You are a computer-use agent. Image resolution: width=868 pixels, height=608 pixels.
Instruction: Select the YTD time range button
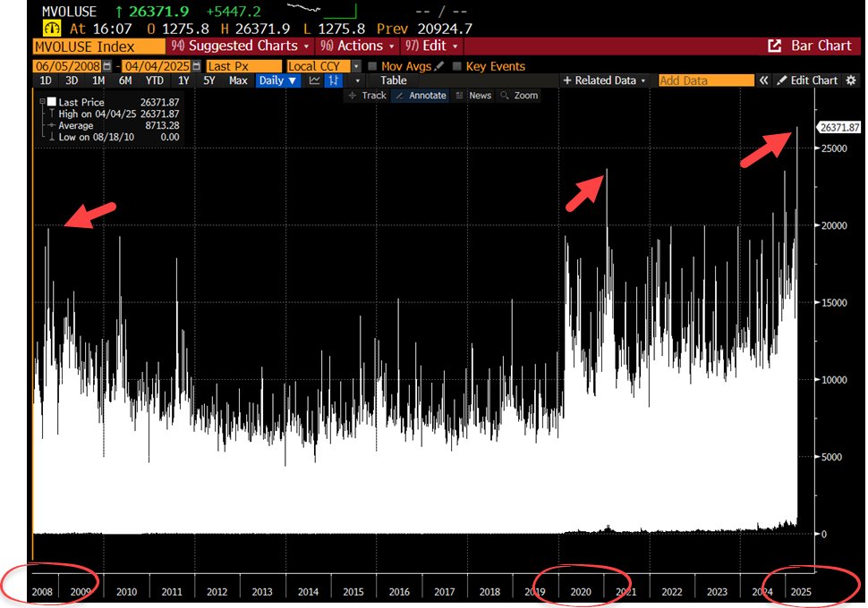click(154, 80)
